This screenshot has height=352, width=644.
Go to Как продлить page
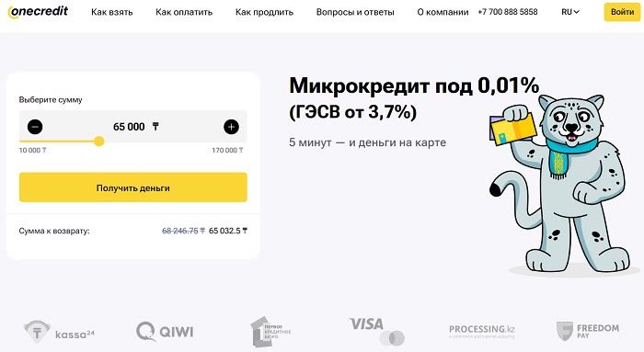click(x=264, y=12)
